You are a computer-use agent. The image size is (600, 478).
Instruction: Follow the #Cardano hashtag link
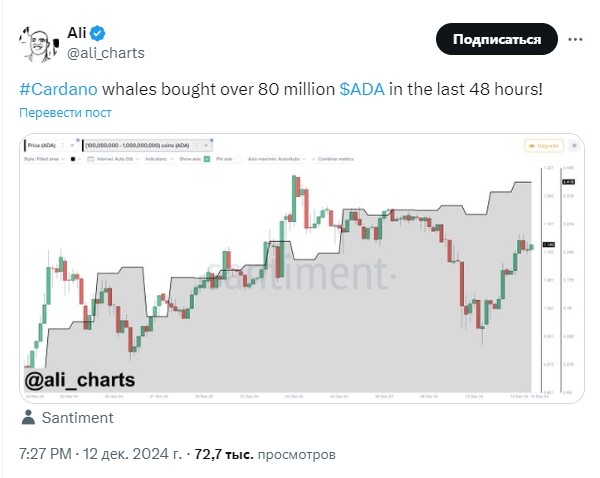point(59,89)
